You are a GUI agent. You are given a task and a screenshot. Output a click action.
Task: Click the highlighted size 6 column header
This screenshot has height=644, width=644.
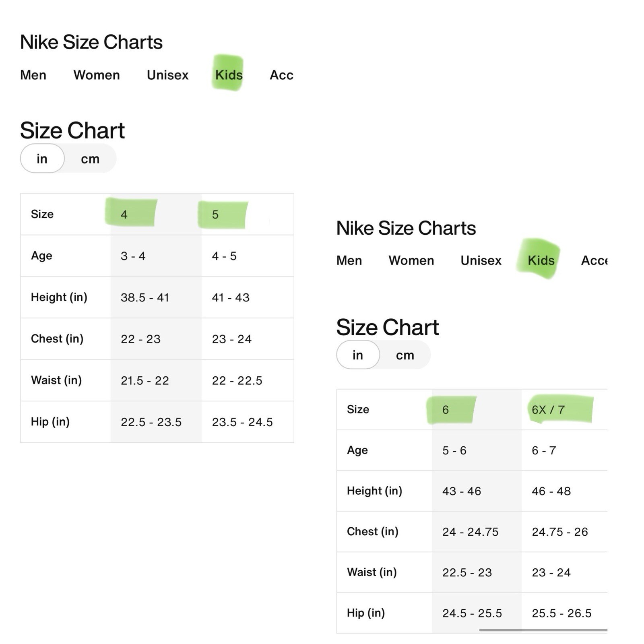click(x=446, y=410)
